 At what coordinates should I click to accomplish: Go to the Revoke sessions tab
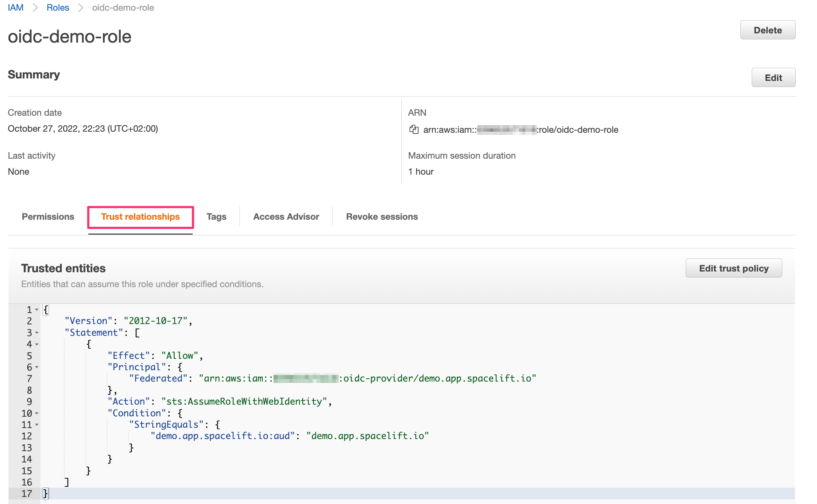pyautogui.click(x=382, y=217)
